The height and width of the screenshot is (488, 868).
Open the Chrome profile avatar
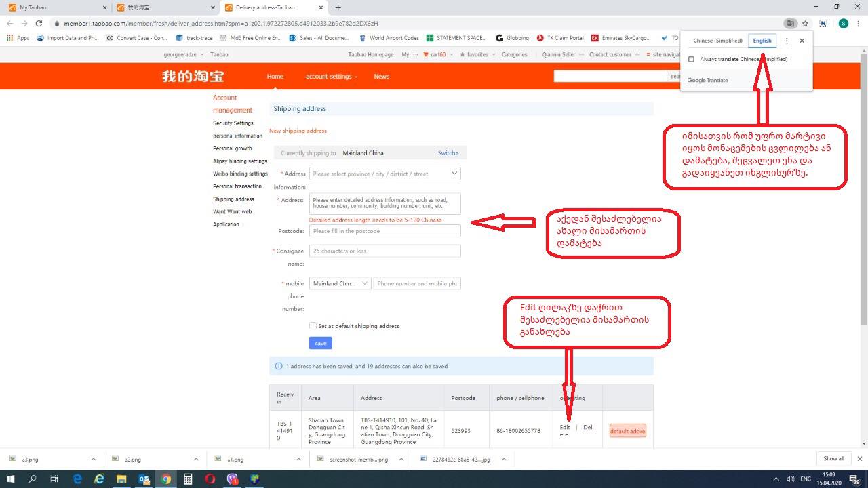tap(843, 23)
